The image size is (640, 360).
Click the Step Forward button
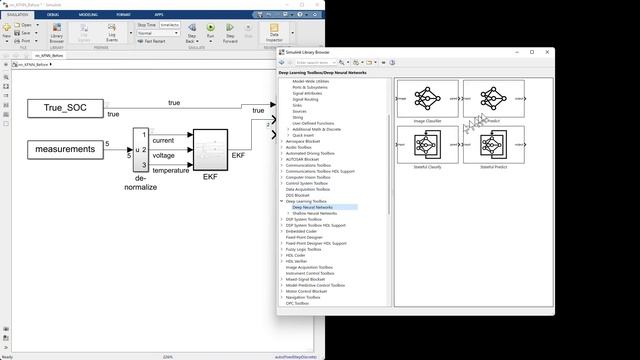230,33
